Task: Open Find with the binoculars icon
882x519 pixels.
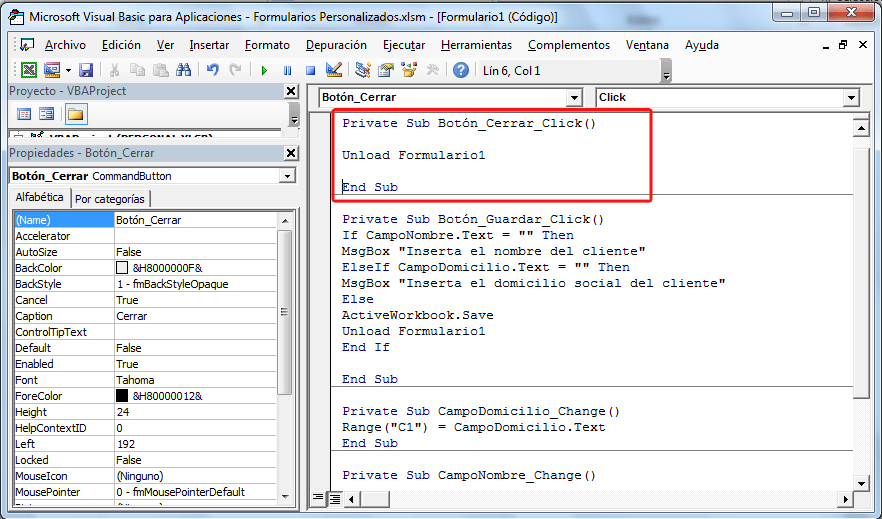Action: (x=183, y=70)
